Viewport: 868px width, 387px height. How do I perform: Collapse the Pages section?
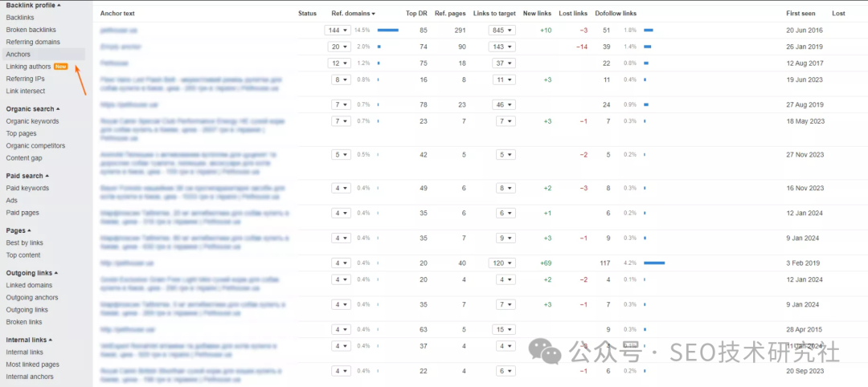pos(18,230)
